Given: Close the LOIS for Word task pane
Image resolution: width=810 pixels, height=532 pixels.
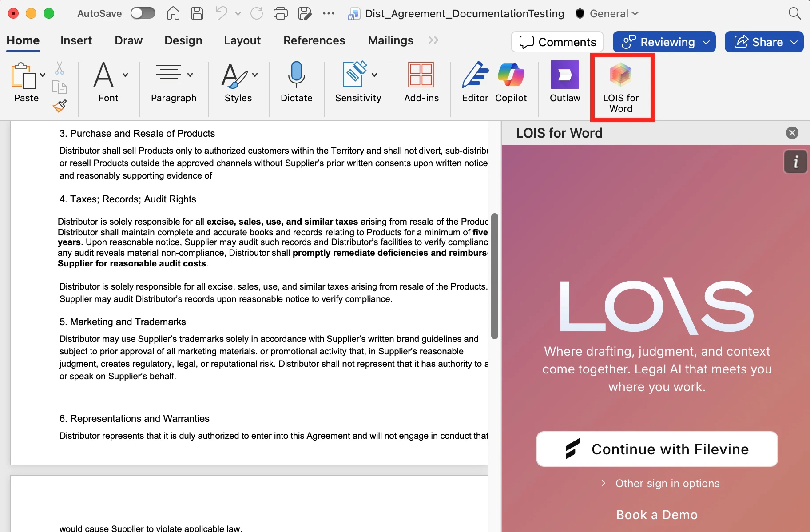Looking at the screenshot, I should [792, 133].
